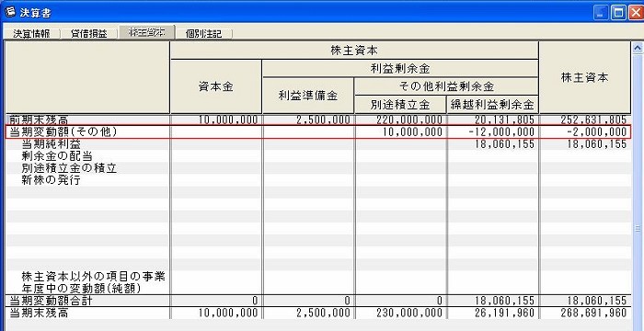
Task: Click the scrollbar up arrow
Action: click(638, 48)
